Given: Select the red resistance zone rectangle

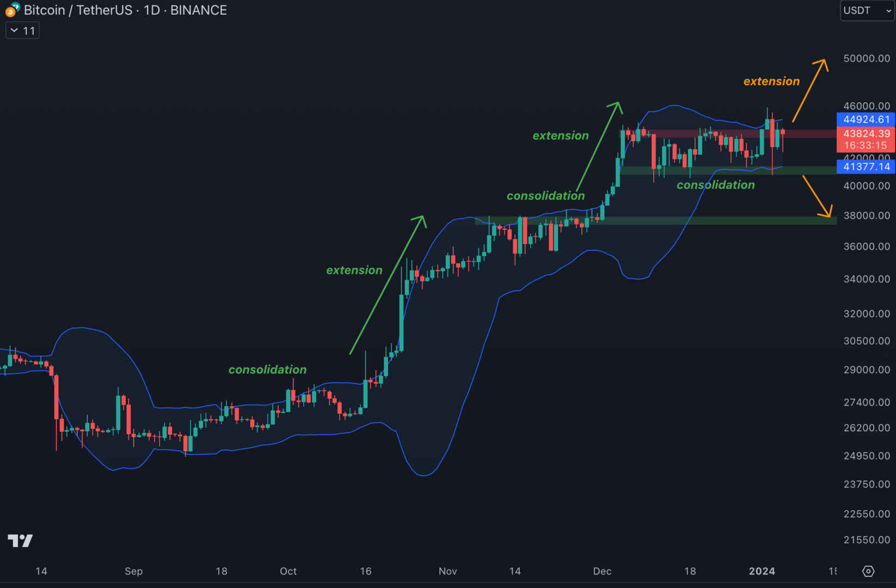Looking at the screenshot, I should click(x=729, y=133).
